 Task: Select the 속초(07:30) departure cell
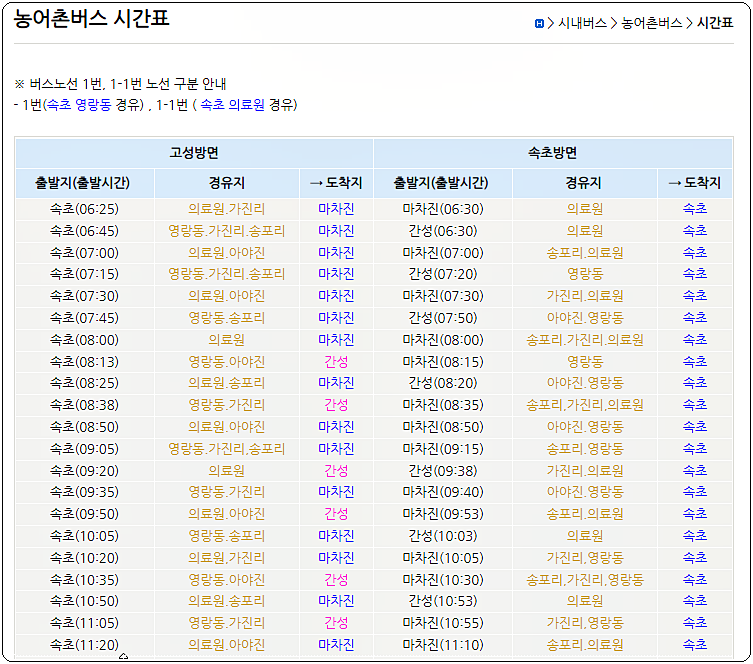tap(85, 296)
